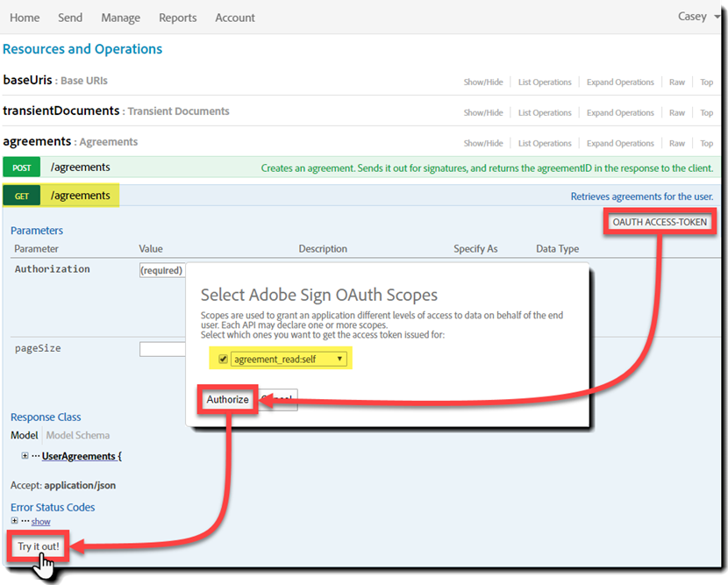Viewport: 728px width, 585px height.
Task: Cancel the Adobe Sign OAuth Scopes dialog
Action: 279,399
